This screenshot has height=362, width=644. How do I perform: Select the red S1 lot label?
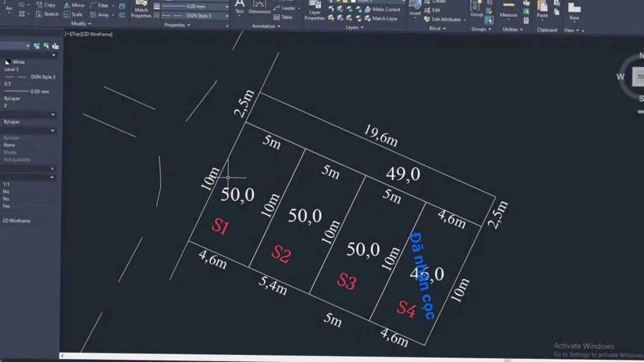pyautogui.click(x=220, y=227)
